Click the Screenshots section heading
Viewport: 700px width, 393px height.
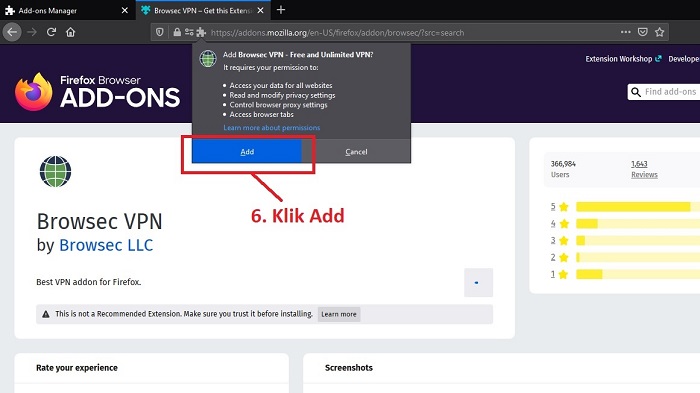coord(349,368)
